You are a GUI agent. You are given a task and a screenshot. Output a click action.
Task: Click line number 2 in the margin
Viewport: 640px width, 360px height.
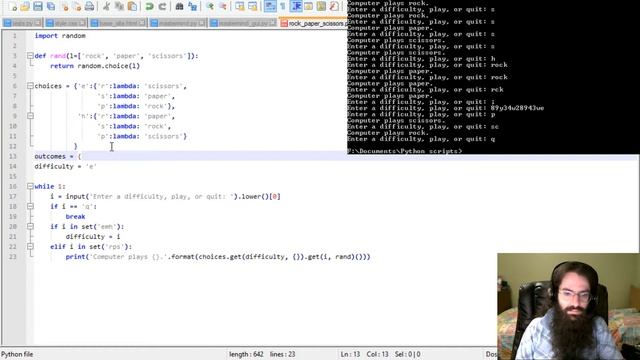pos(14,46)
